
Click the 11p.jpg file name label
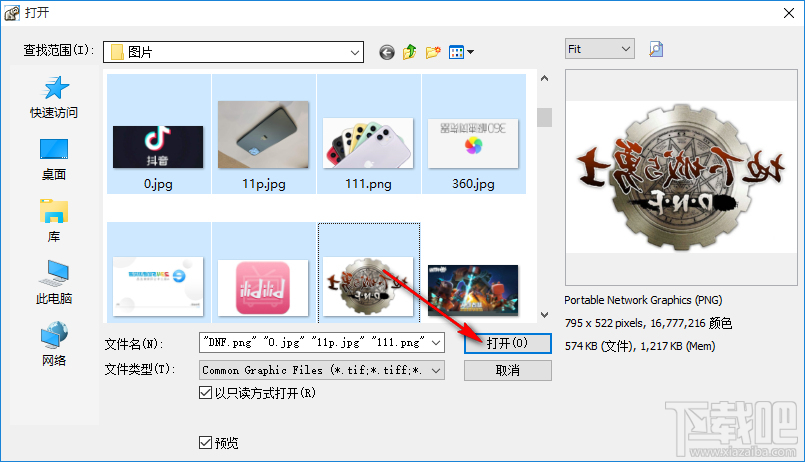pyautogui.click(x=263, y=184)
